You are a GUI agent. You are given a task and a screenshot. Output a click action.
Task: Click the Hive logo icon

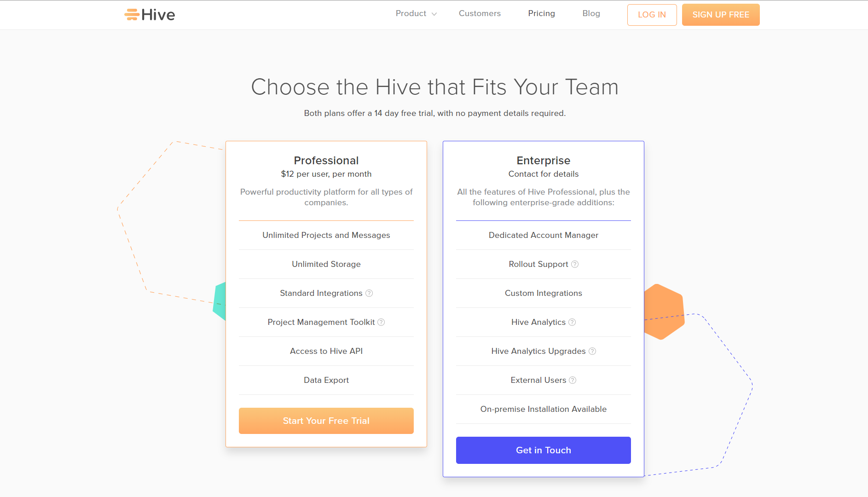(x=132, y=15)
